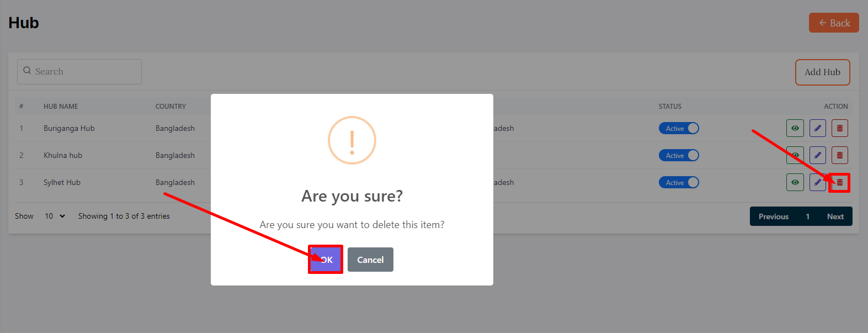Go to Next page of entries
The height and width of the screenshot is (333, 868).
[835, 216]
